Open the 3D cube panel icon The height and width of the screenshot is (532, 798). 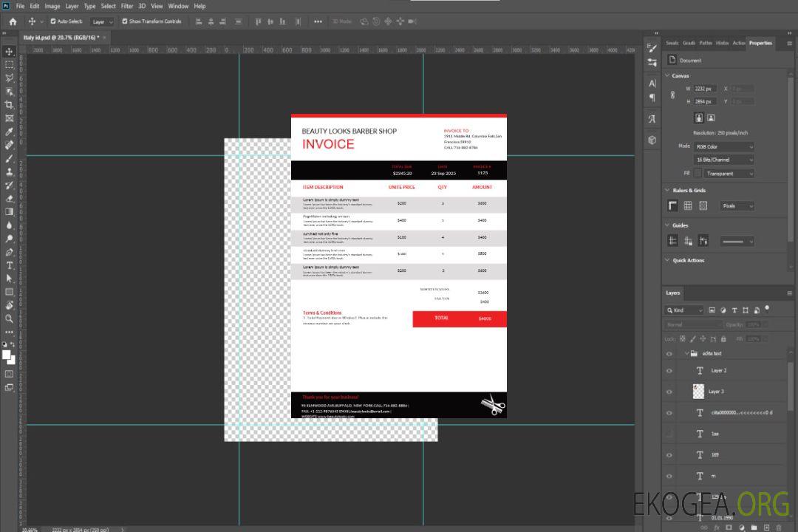(652, 140)
